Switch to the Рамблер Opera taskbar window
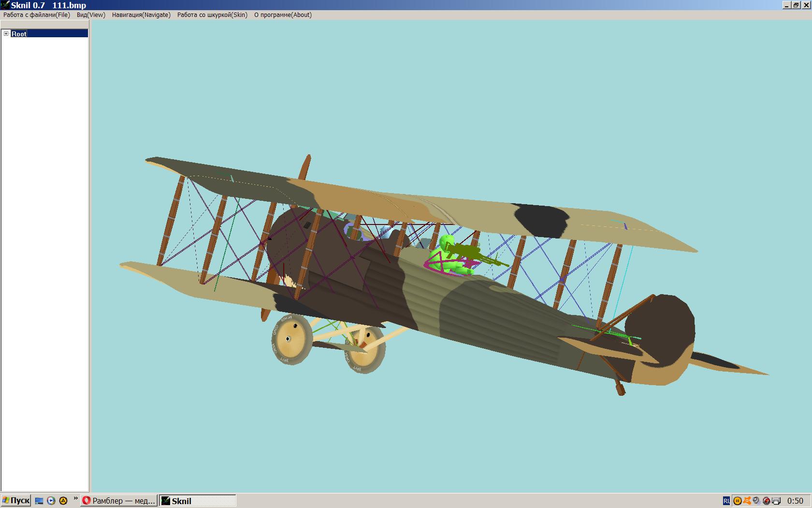The width and height of the screenshot is (812, 508). click(119, 501)
